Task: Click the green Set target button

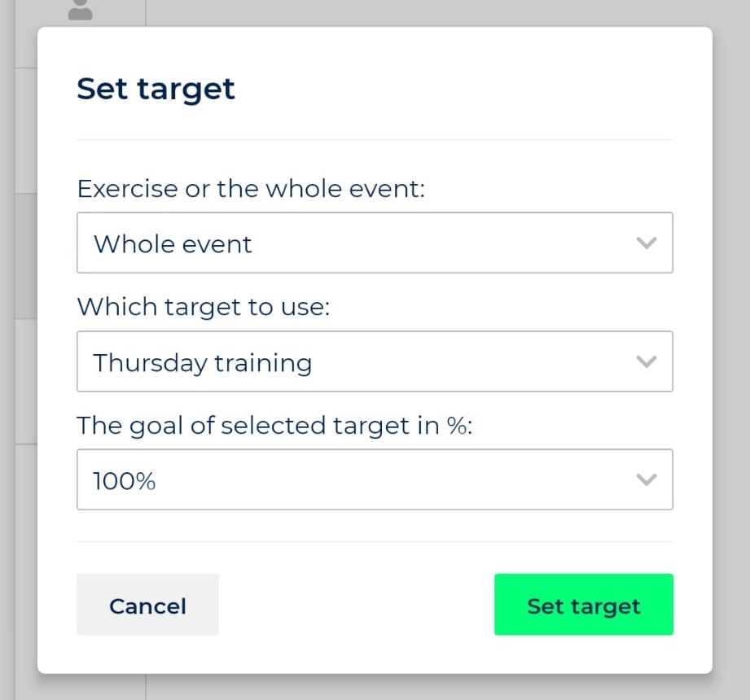Action: 583,605
